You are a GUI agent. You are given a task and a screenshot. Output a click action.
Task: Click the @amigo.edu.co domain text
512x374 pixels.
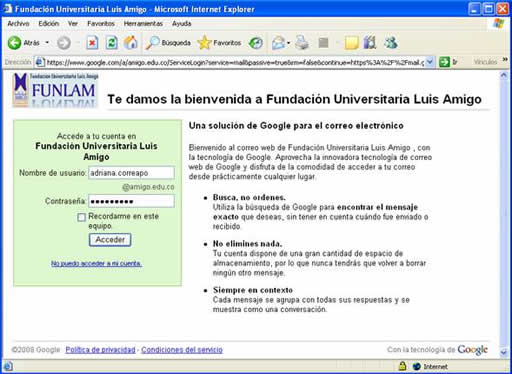[x=148, y=187]
